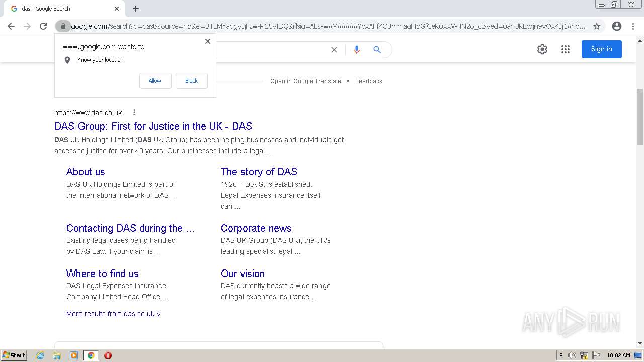Show more results from das.co.uk
The image size is (644, 362).
113,314
